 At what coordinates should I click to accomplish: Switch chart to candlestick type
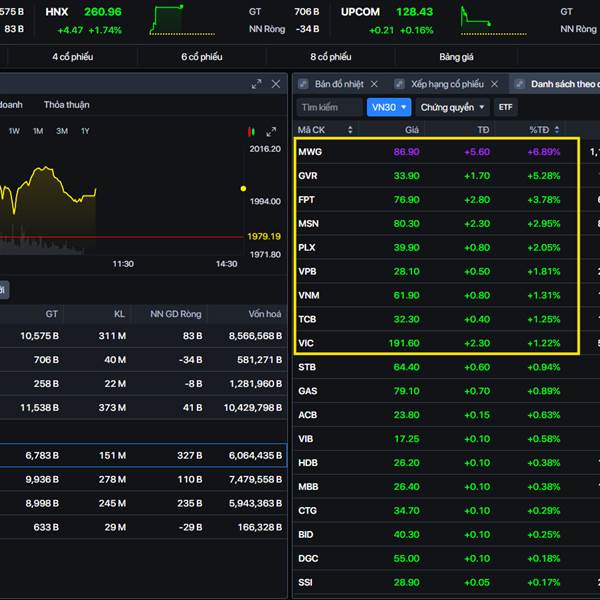click(252, 131)
